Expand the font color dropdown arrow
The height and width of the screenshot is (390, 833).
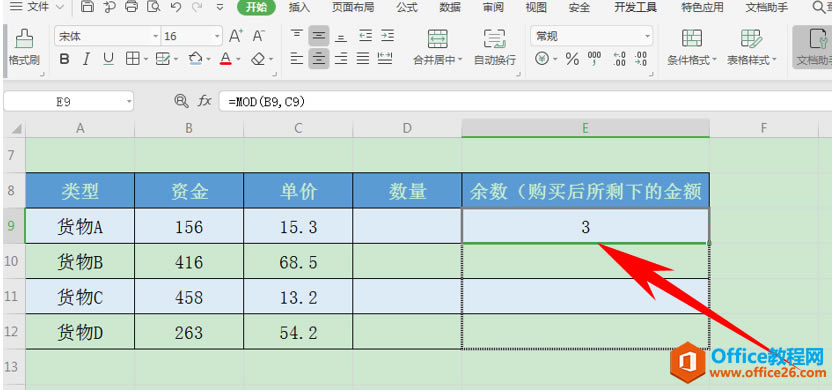click(x=239, y=60)
